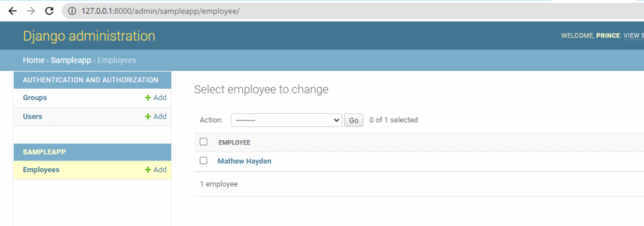Check the box beside Mathew Hayden
The width and height of the screenshot is (644, 226).
coord(203,160)
